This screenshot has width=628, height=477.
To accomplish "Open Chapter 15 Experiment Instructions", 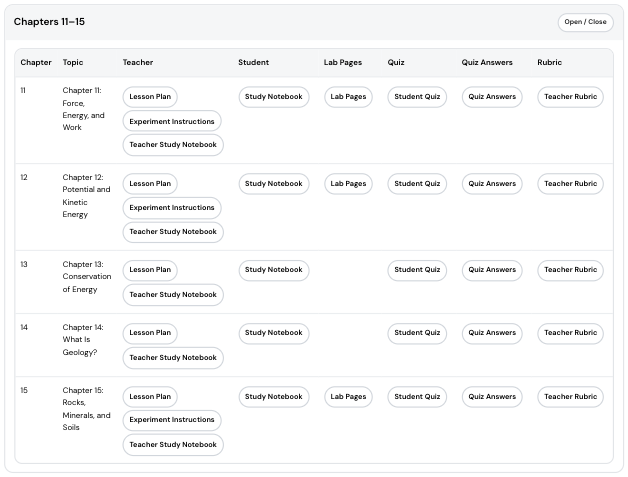I will [x=172, y=420].
